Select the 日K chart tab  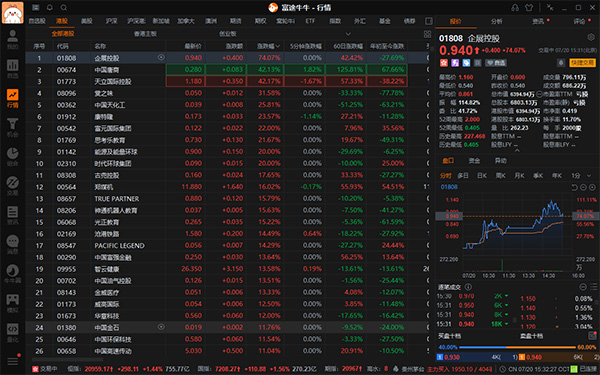(x=482, y=175)
